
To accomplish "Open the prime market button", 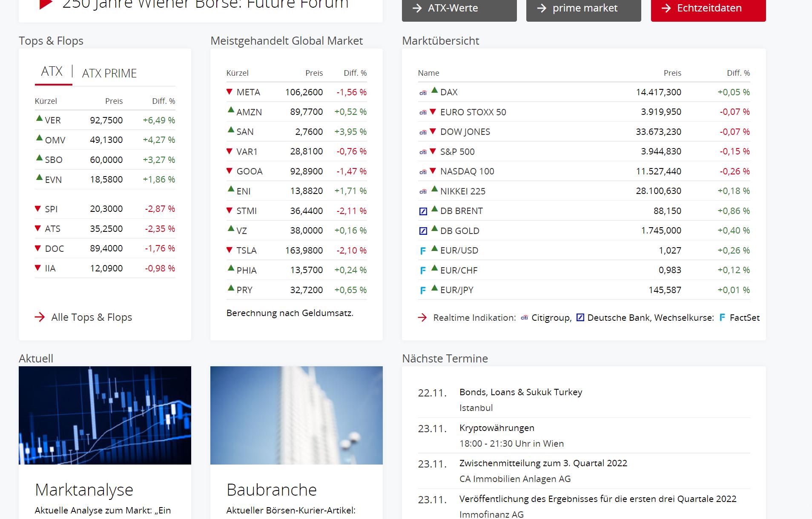I will 584,9.
